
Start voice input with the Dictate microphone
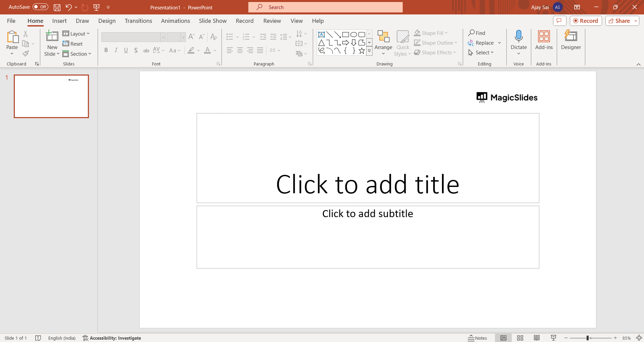[x=518, y=36]
